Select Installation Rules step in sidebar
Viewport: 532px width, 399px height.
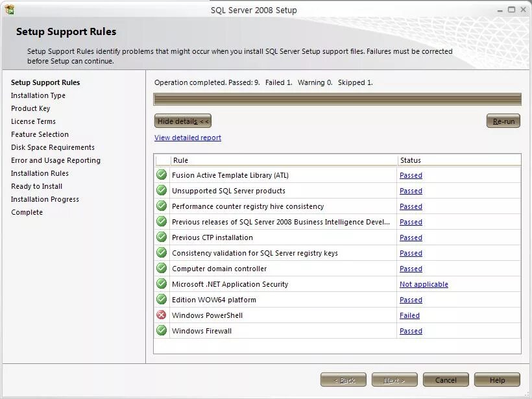click(x=40, y=173)
